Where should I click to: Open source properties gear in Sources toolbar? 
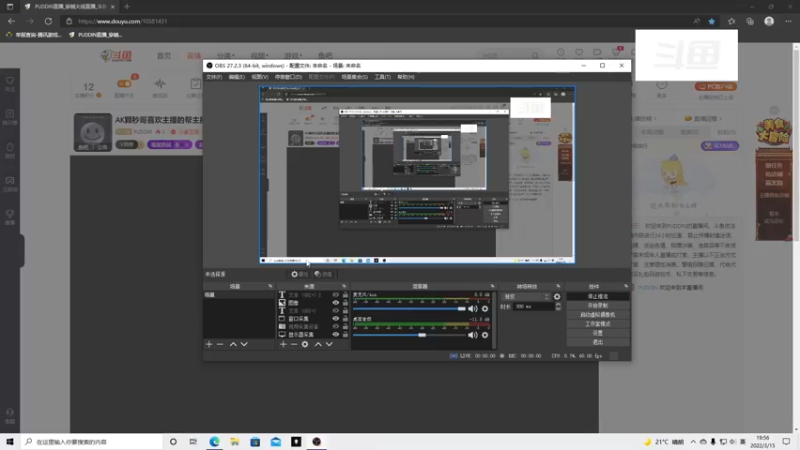pos(305,344)
